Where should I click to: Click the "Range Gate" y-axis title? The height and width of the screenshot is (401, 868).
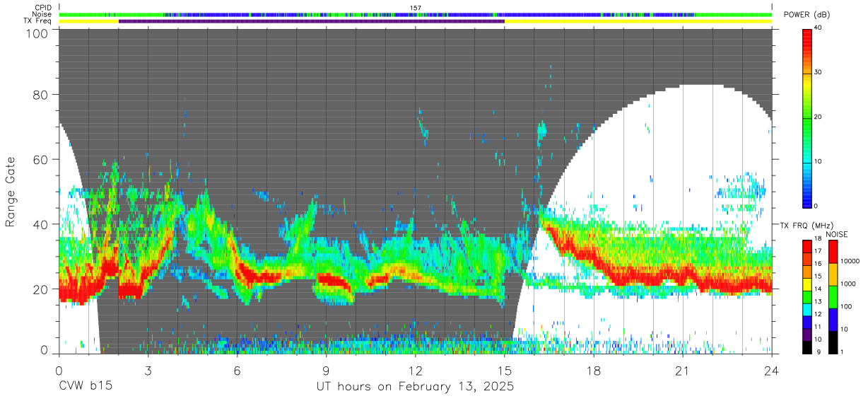click(11, 192)
